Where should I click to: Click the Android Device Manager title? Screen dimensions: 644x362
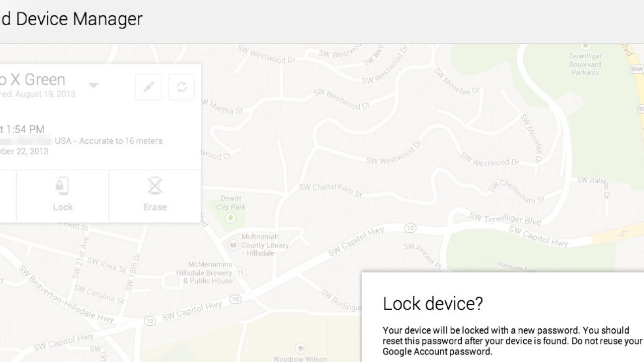click(71, 19)
